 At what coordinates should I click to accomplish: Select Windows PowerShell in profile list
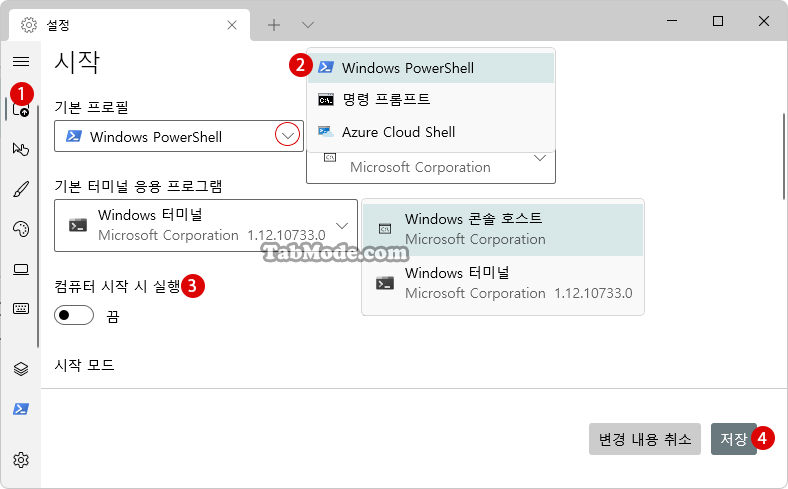431,68
